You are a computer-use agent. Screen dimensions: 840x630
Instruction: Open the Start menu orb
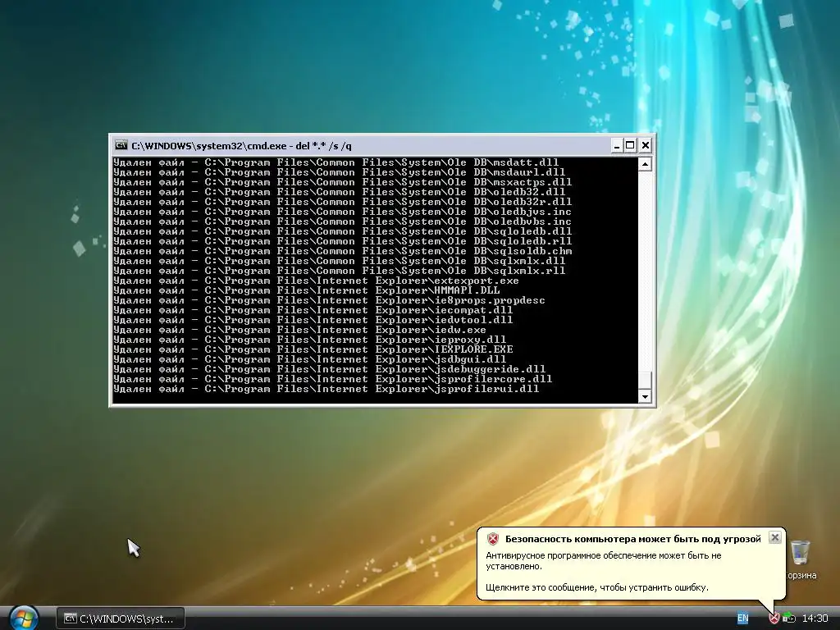tap(24, 619)
